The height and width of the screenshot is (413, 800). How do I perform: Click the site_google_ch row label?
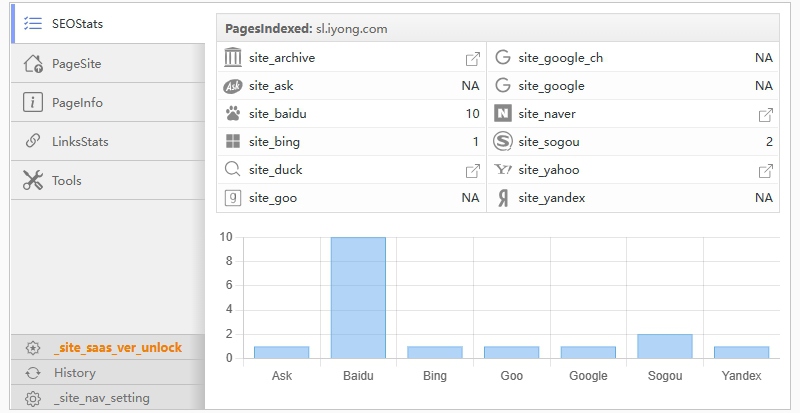(560, 58)
